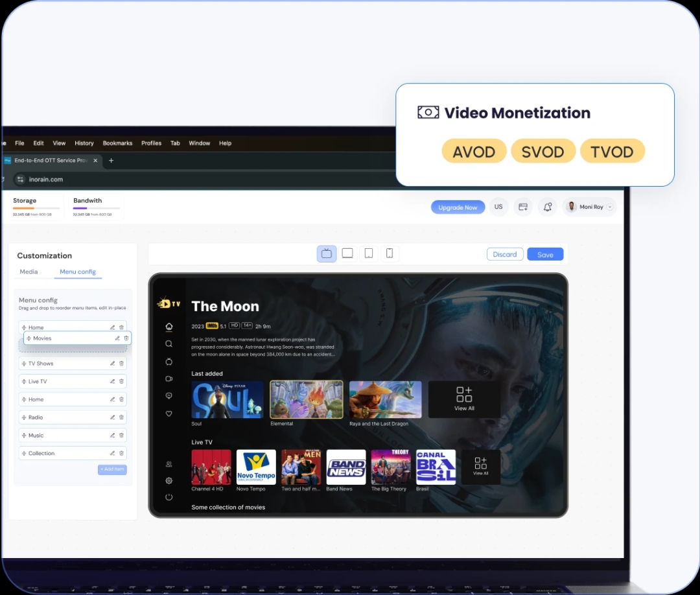700x595 pixels.
Task: Click the notification bell icon
Action: tap(548, 207)
